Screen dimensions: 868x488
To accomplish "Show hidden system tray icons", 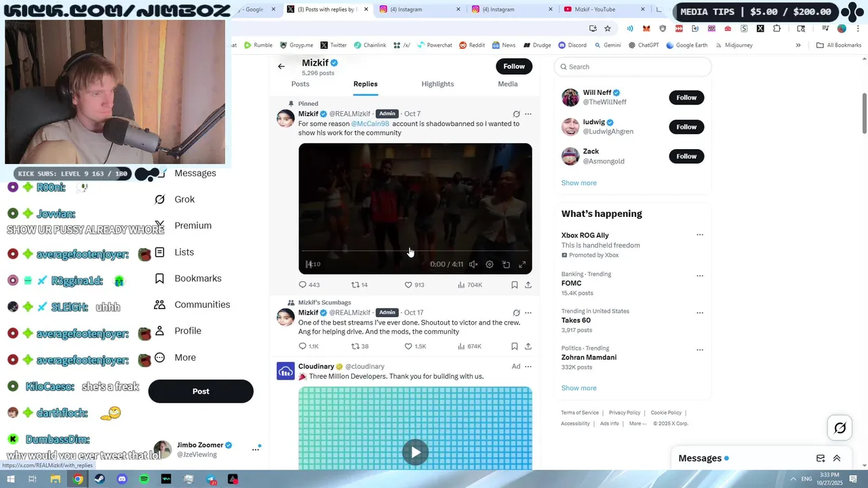I will click(x=793, y=479).
